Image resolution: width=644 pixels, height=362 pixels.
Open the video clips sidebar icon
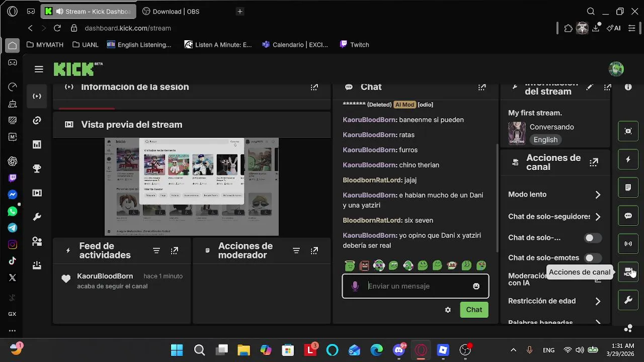(x=37, y=193)
